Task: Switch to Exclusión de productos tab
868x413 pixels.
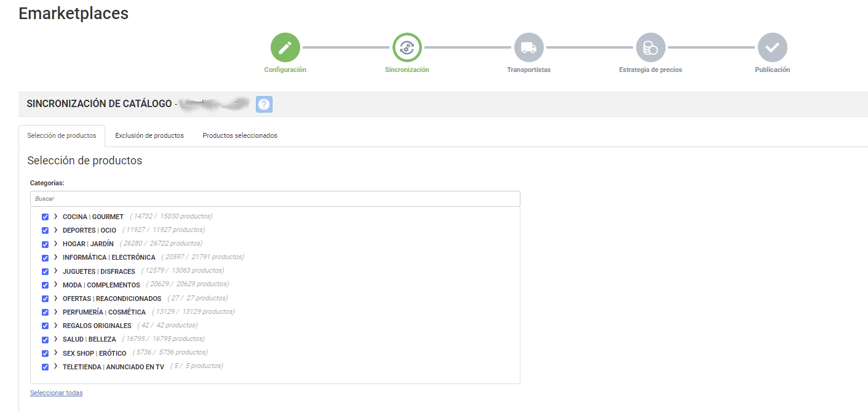Action: (149, 136)
